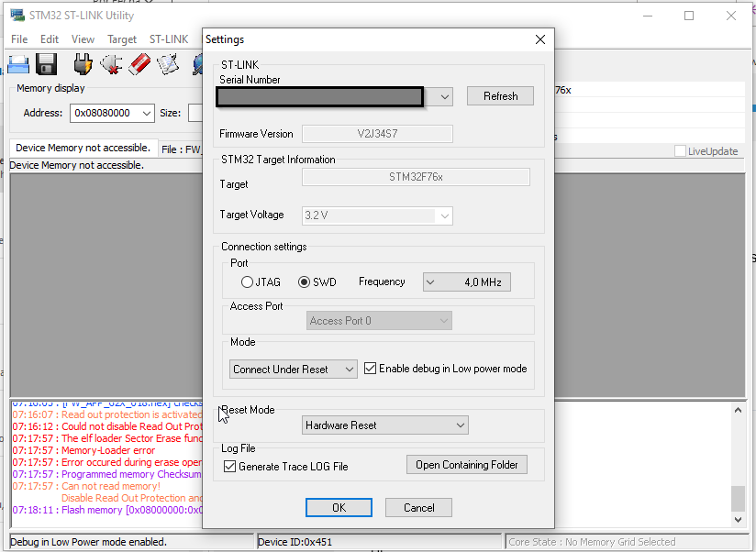
Task: Click the Firmware Version V2J34S7 field
Action: pyautogui.click(x=377, y=134)
